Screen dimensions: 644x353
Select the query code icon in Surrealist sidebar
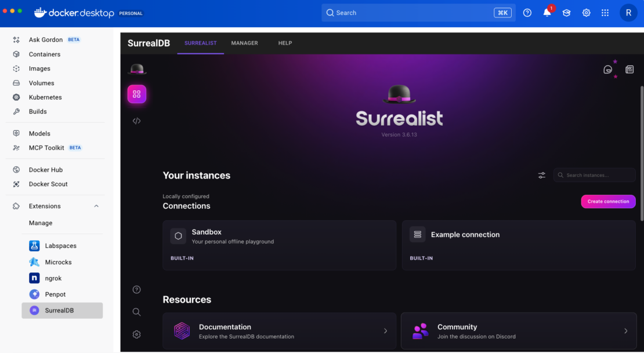(x=136, y=121)
